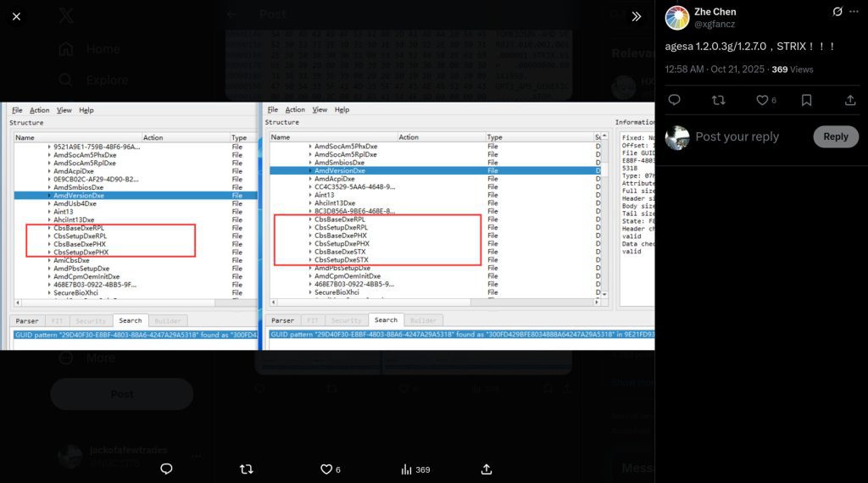Close the image viewer with the X
The height and width of the screenshot is (483, 868).
pos(17,16)
